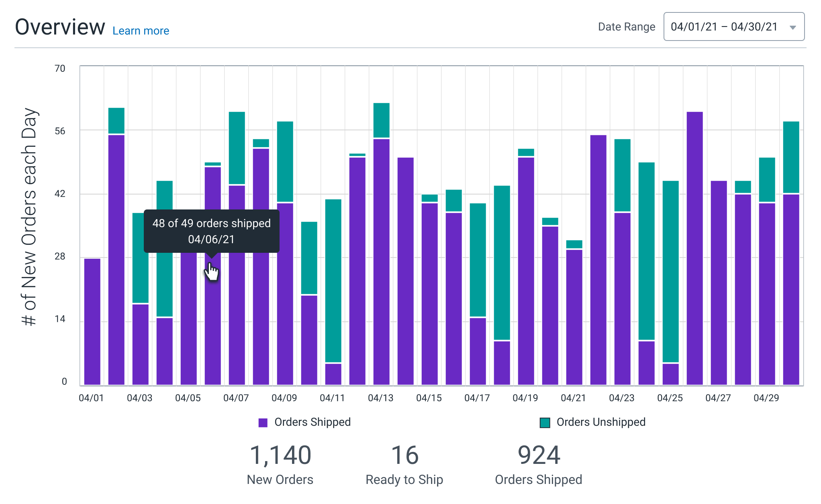The width and height of the screenshot is (821, 504).
Task: Click the purple Orders Shipped legend swatch
Action: tap(263, 422)
